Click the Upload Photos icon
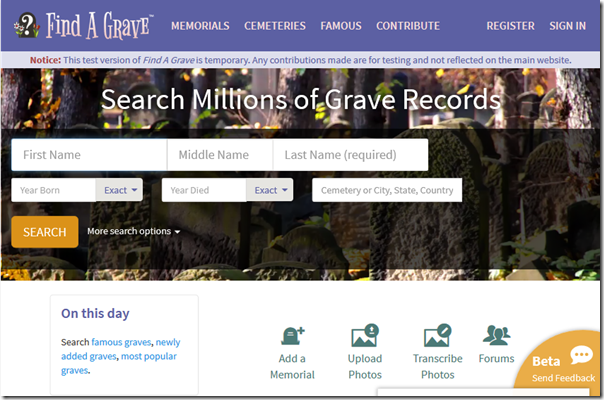The image size is (604, 400). [x=365, y=335]
